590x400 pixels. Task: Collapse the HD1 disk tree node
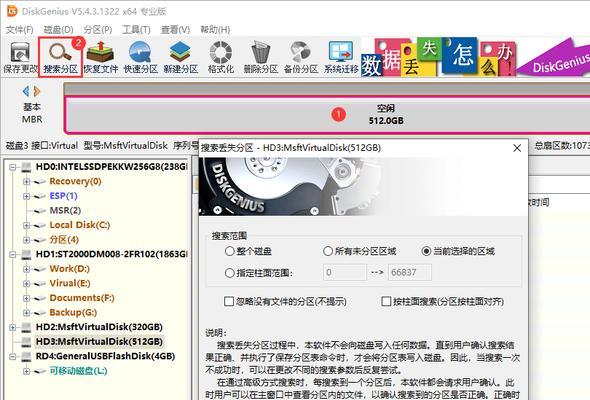point(12,254)
